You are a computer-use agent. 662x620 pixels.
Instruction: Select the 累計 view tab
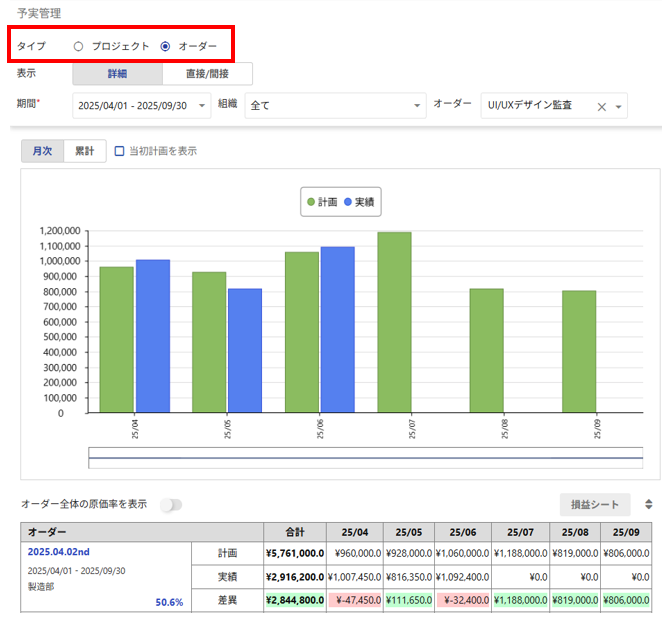[x=84, y=151]
